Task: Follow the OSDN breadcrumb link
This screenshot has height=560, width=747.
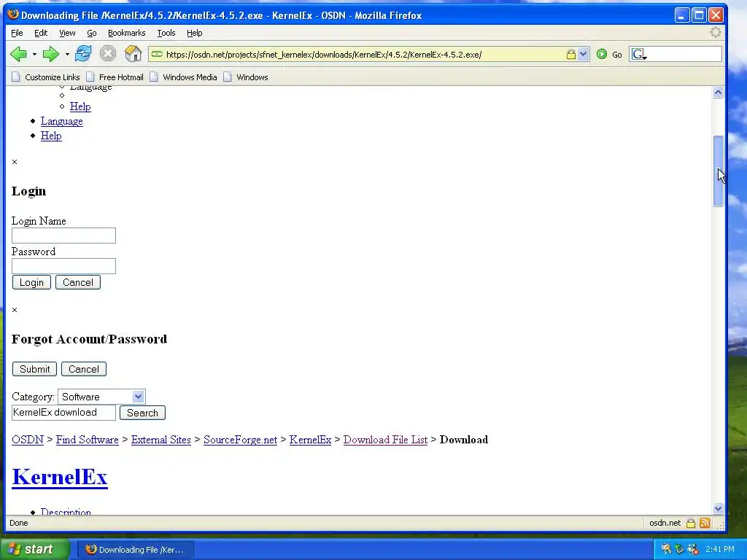Action: 28,440
